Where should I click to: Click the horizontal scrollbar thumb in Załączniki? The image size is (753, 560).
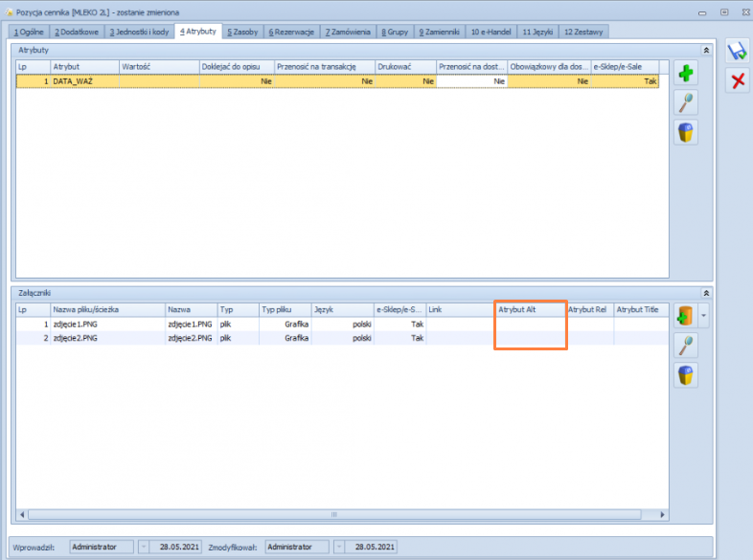334,515
